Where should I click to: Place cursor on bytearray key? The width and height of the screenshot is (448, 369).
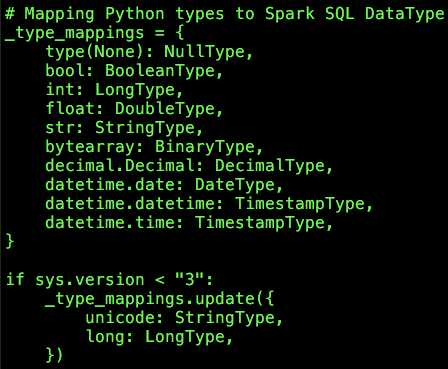90,147
